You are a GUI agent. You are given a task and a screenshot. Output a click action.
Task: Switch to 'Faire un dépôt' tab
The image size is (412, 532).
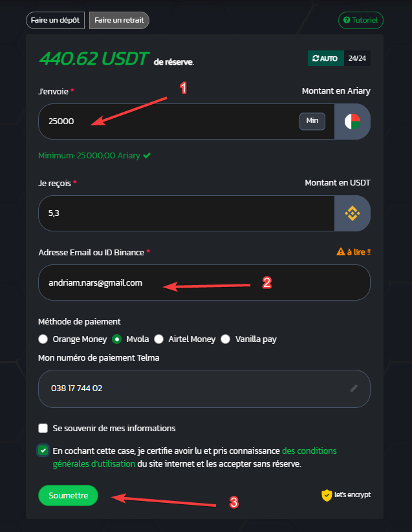pyautogui.click(x=56, y=20)
